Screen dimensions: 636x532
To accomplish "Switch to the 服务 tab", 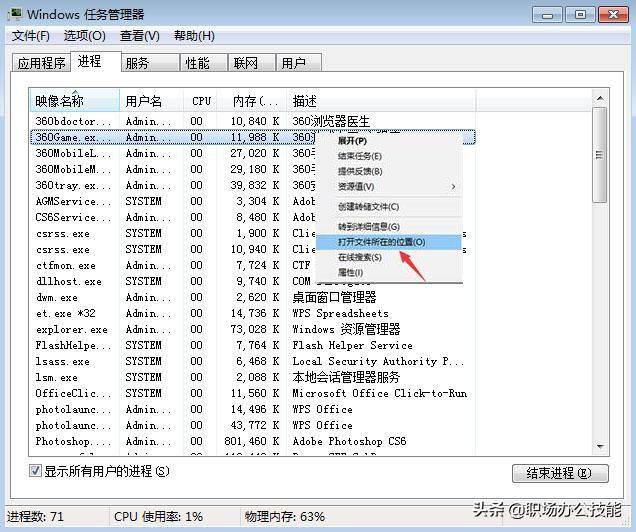I will (x=150, y=63).
